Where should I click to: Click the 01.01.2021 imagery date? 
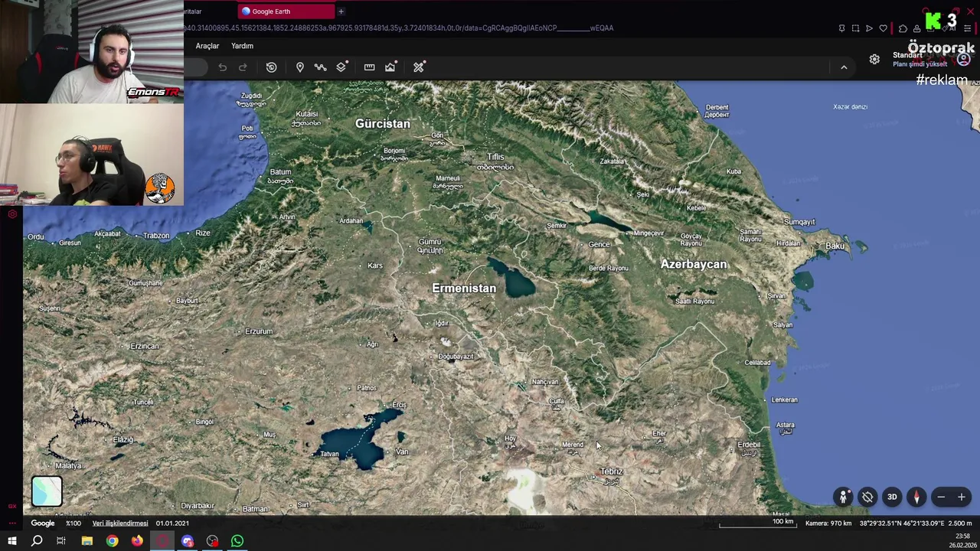pyautogui.click(x=172, y=523)
